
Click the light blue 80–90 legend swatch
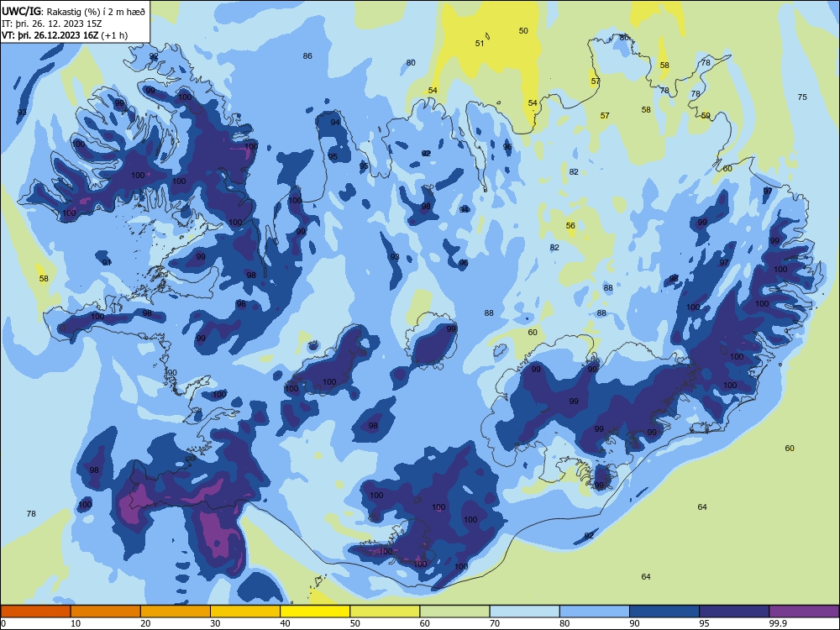coord(595,612)
